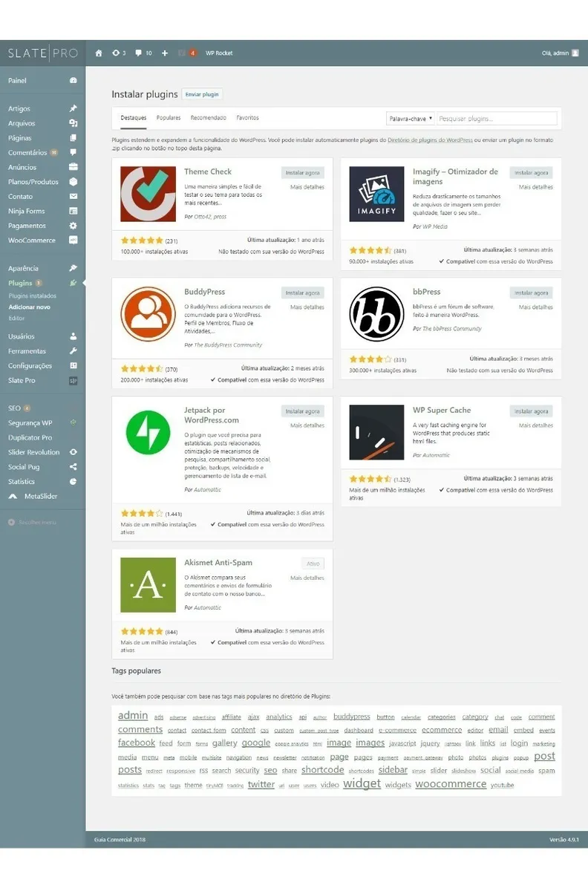Viewport: 588px width, 891px height.
Task: Click the 'twitter' popular tag
Action: tap(261, 784)
